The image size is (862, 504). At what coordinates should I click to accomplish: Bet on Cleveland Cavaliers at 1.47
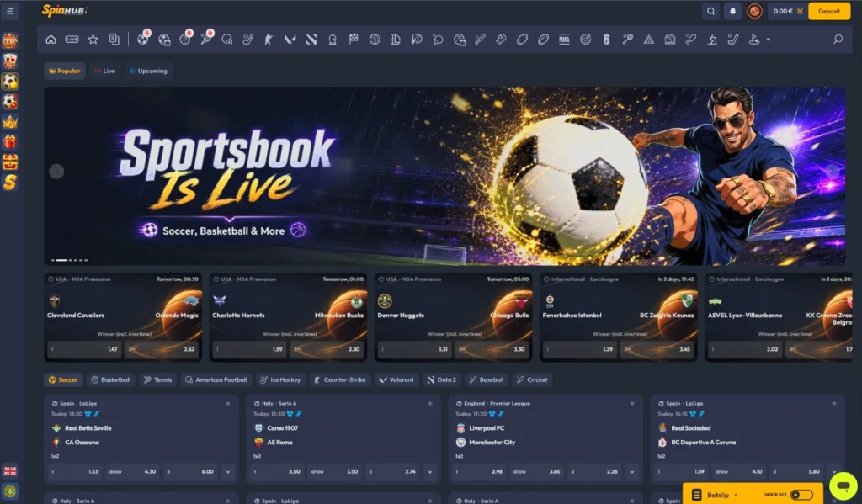click(x=84, y=349)
